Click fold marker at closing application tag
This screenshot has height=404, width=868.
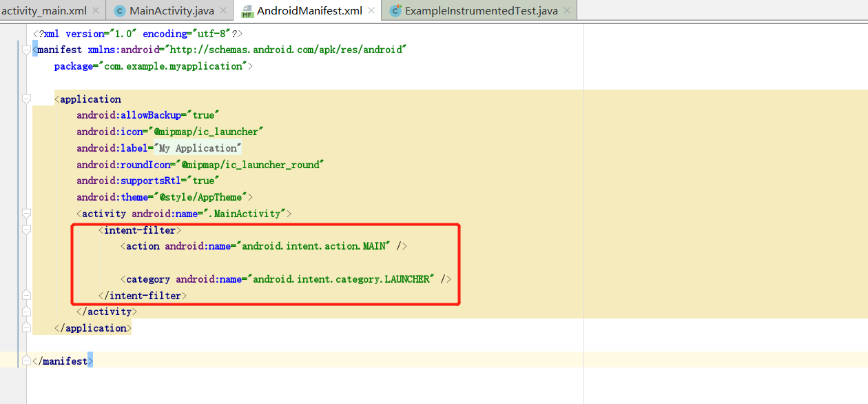tap(27, 328)
